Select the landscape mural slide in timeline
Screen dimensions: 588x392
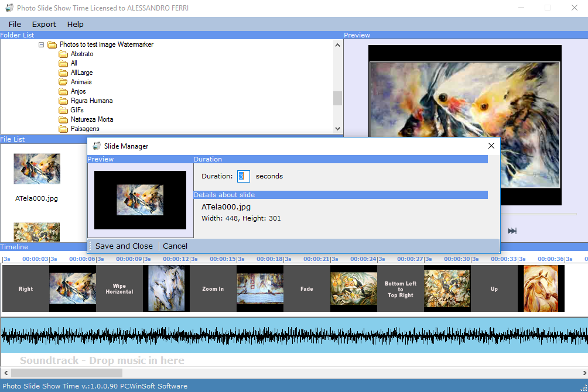(x=260, y=288)
